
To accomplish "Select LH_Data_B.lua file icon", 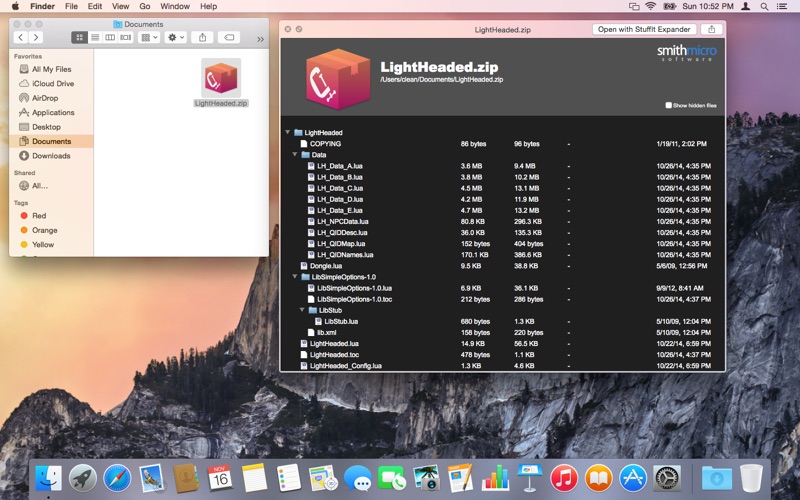I will pyautogui.click(x=311, y=177).
